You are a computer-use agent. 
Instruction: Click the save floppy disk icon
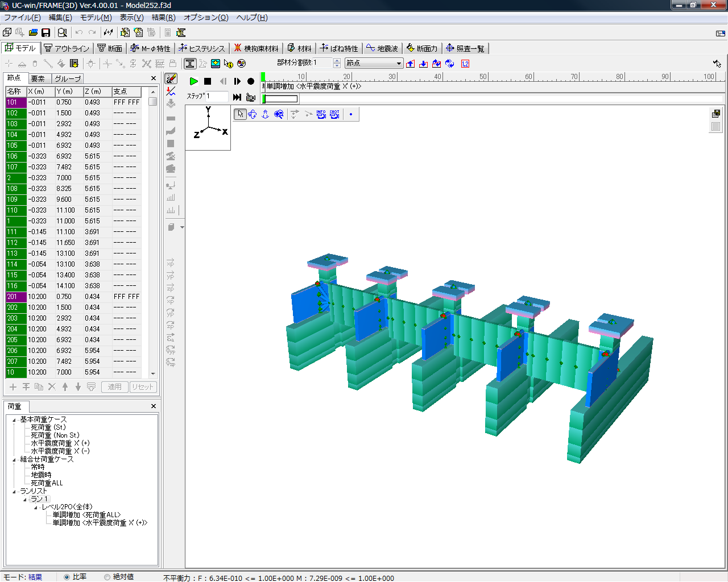click(x=46, y=33)
